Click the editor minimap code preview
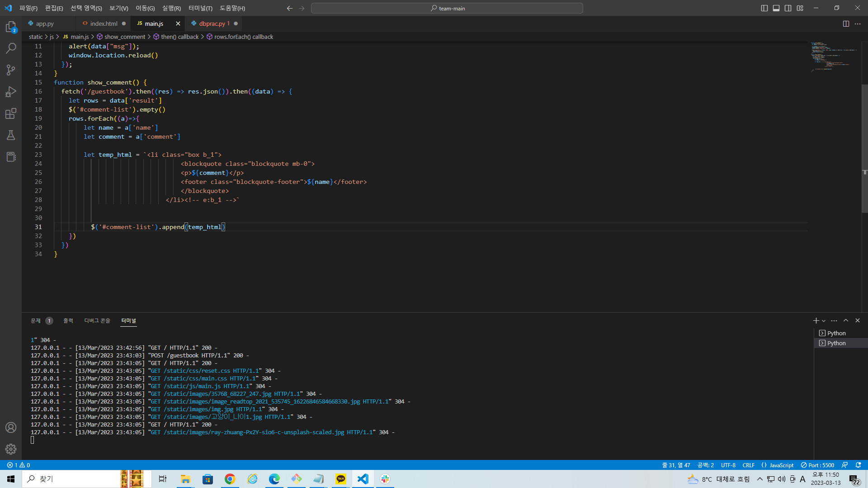The height and width of the screenshot is (488, 868). (834, 56)
